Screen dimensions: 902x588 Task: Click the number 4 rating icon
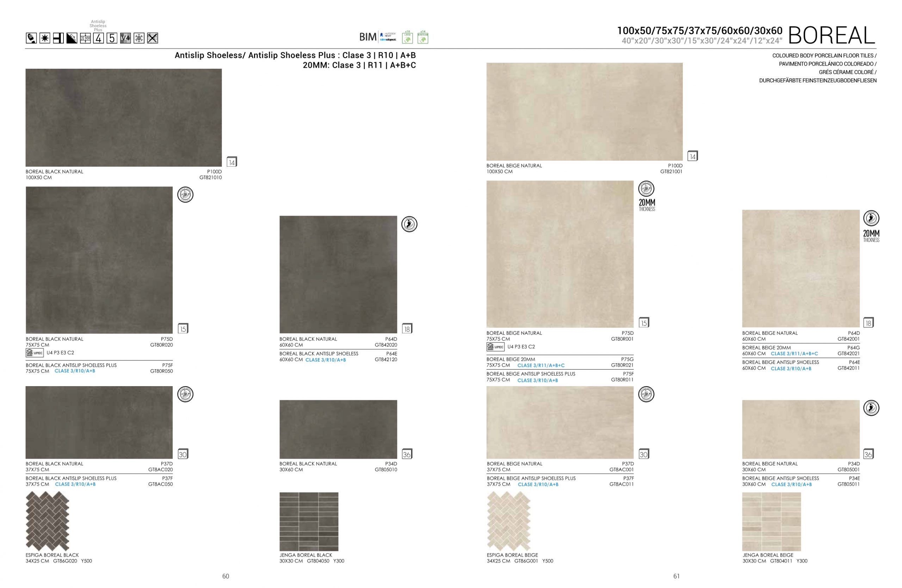[99, 38]
